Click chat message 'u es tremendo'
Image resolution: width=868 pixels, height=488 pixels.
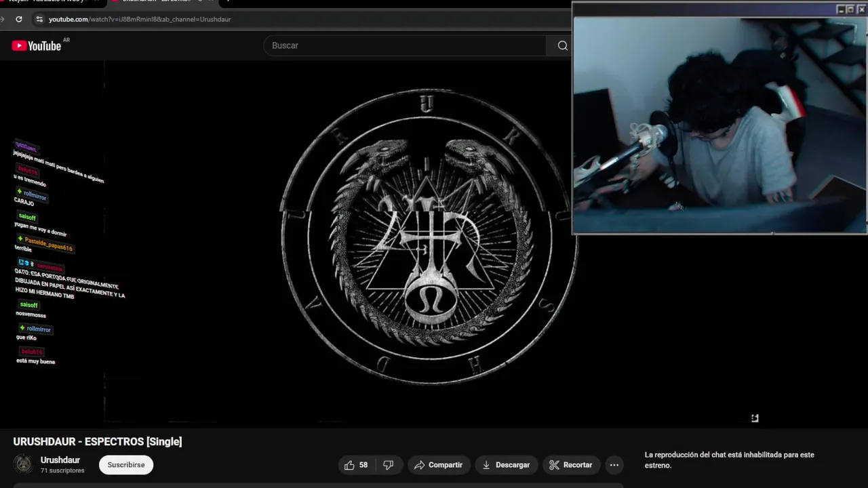(x=30, y=181)
